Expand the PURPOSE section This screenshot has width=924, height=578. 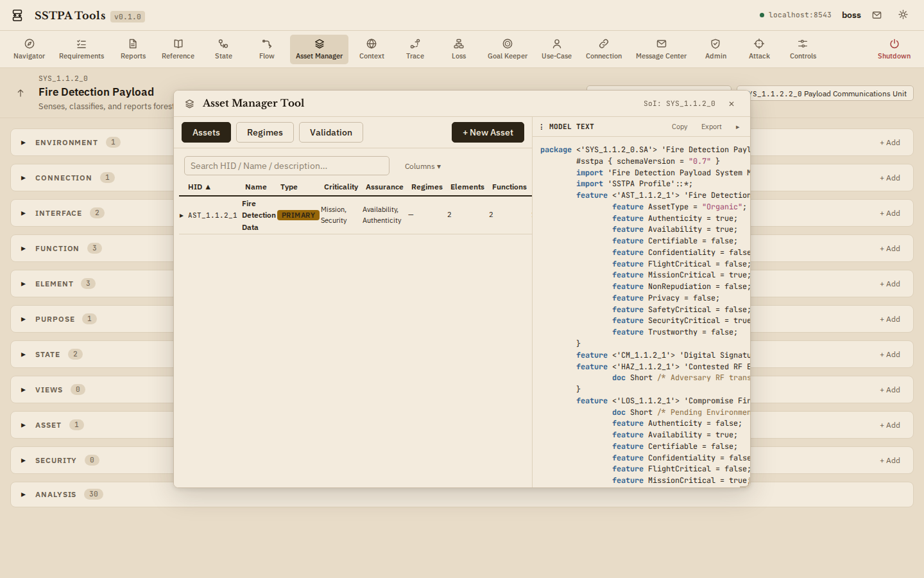23,319
